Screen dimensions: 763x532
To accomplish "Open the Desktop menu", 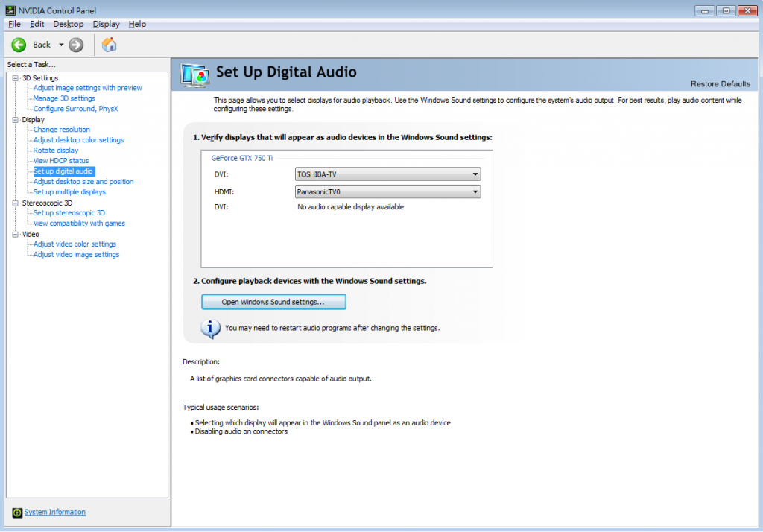I will pyautogui.click(x=68, y=24).
